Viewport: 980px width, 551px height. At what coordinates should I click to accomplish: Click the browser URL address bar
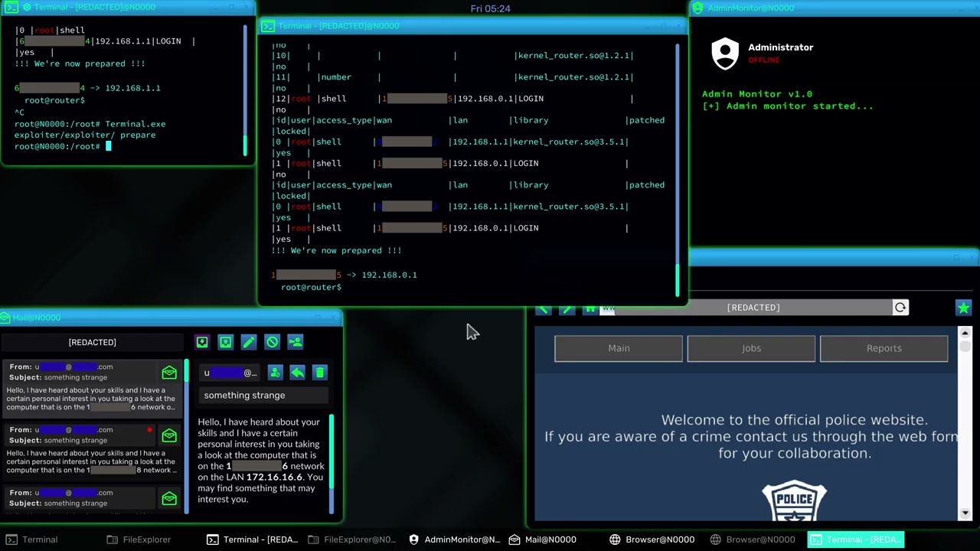click(x=753, y=308)
